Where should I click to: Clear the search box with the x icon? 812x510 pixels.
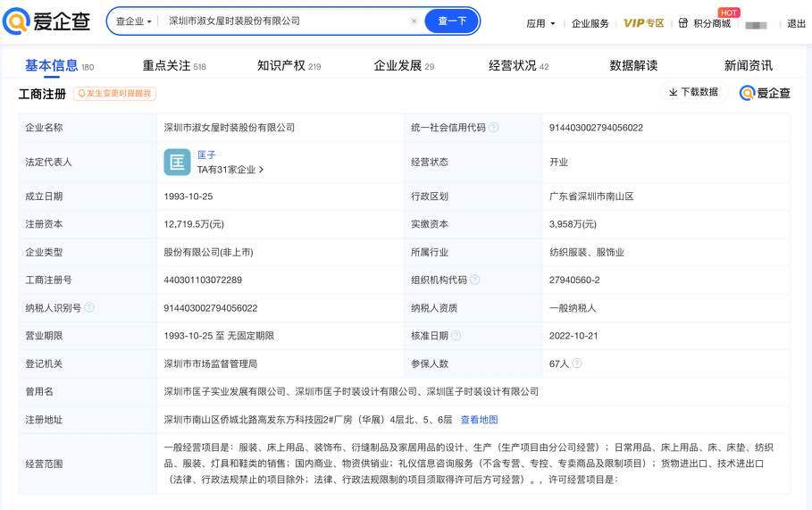coord(414,21)
